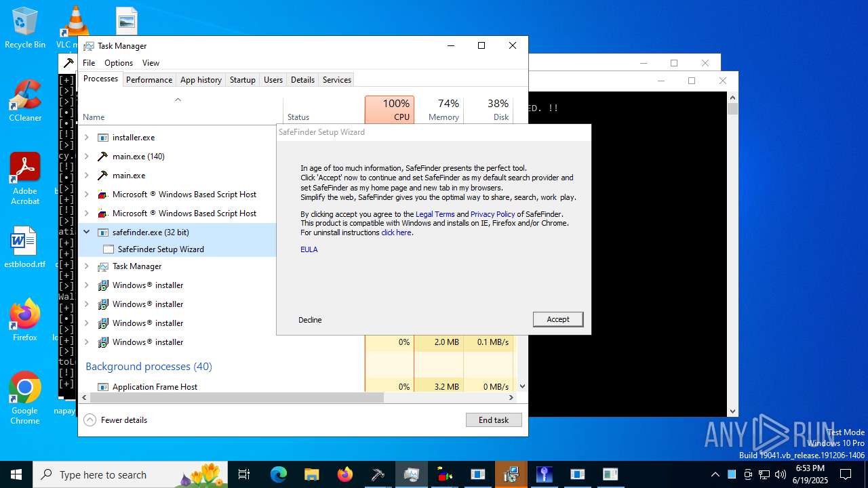Click the Task Manager title bar icon

89,46
